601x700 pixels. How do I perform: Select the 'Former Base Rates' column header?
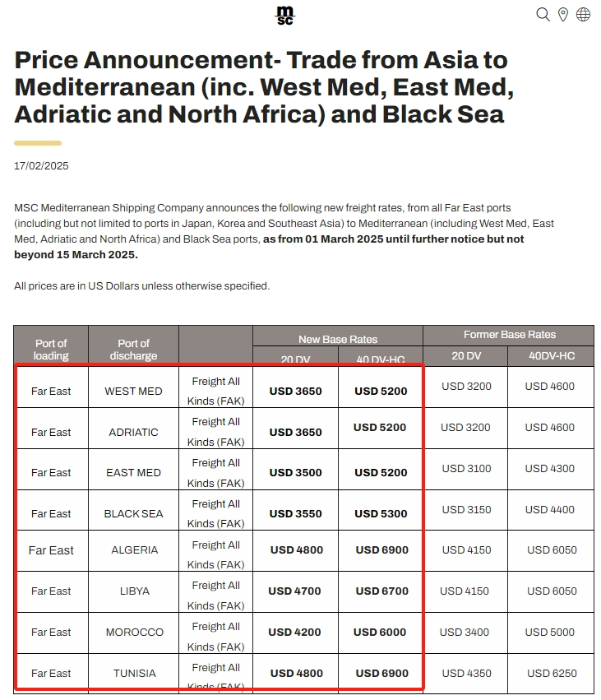pyautogui.click(x=507, y=334)
